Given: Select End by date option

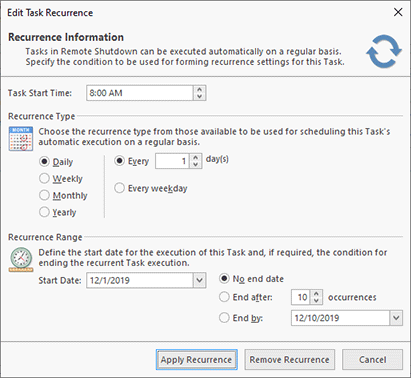Looking at the screenshot, I should click(241, 318).
